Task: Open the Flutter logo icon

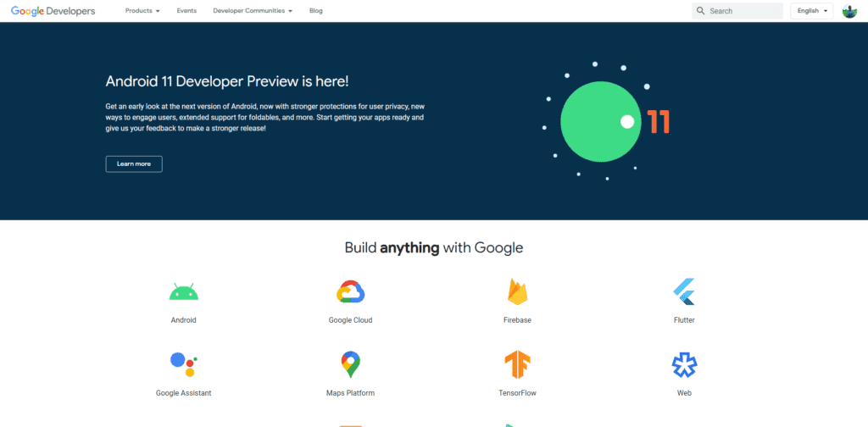Action: (684, 291)
